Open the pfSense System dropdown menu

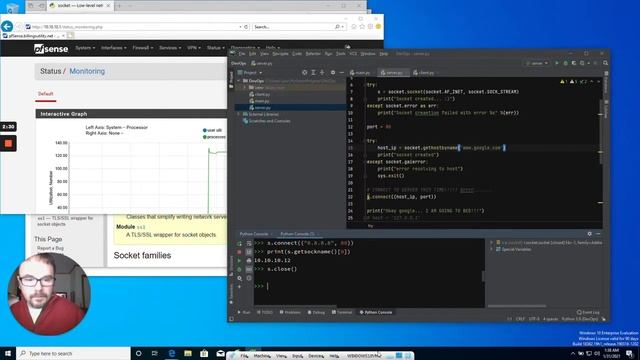point(85,48)
